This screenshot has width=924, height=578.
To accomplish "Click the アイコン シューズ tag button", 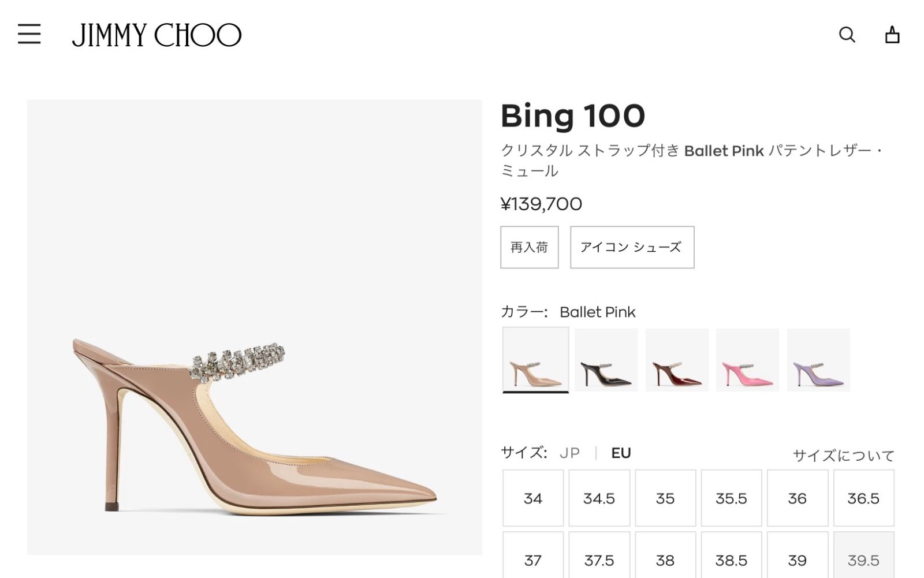I will (x=632, y=247).
